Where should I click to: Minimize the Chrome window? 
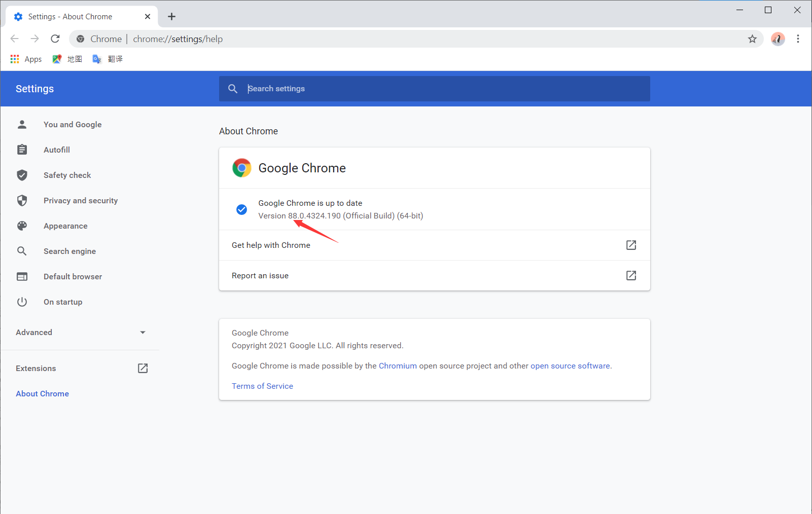739,10
